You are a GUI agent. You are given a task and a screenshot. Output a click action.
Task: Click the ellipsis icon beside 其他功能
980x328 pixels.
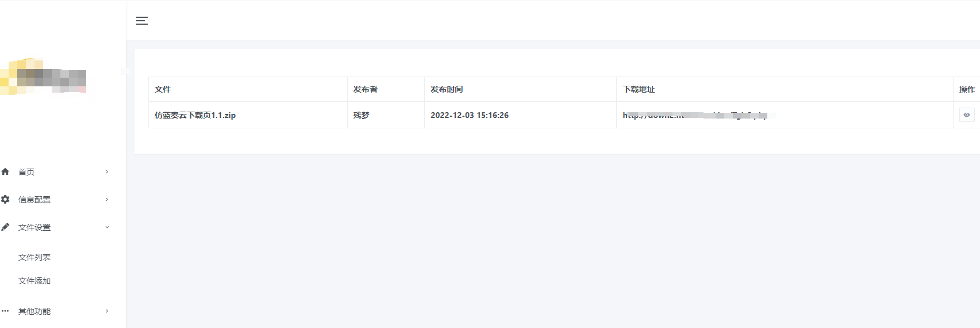point(6,311)
